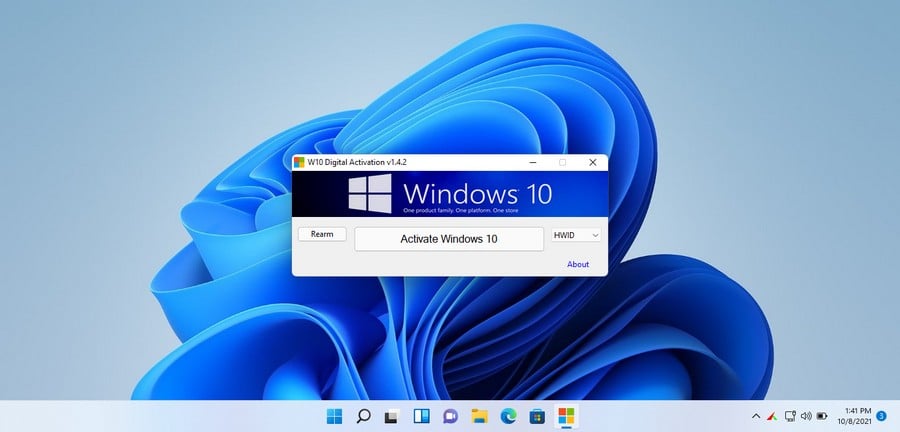The width and height of the screenshot is (900, 432).
Task: Open Task View from the taskbar
Action: pyautogui.click(x=392, y=416)
